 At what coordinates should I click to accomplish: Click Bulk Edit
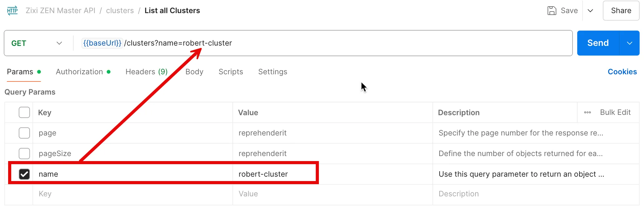(615, 112)
